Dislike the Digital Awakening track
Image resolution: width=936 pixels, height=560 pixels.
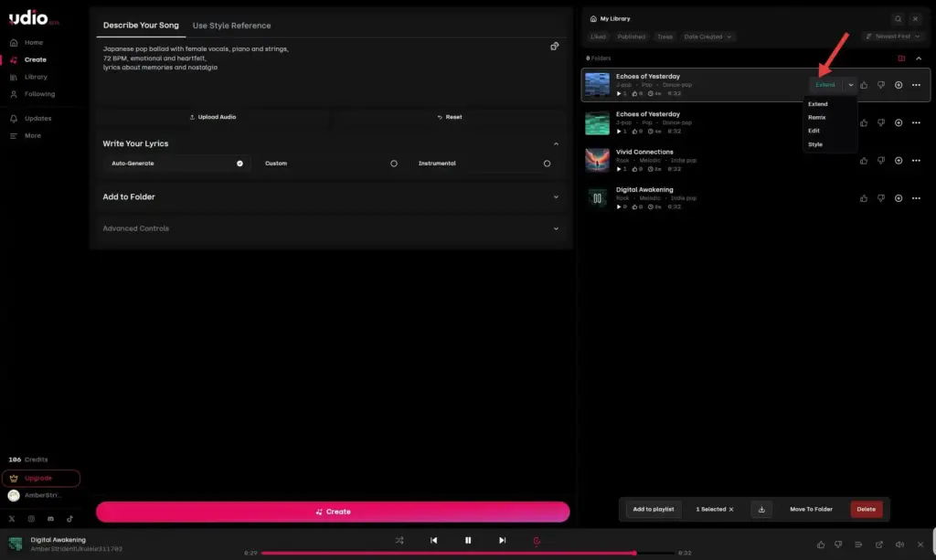pyautogui.click(x=881, y=198)
